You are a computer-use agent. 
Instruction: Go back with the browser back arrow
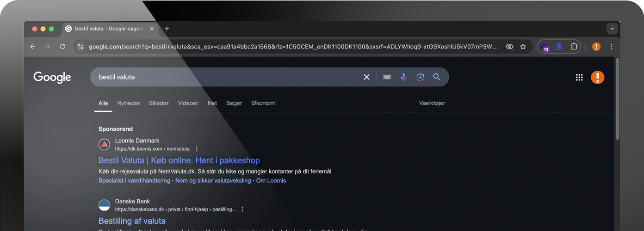point(32,47)
